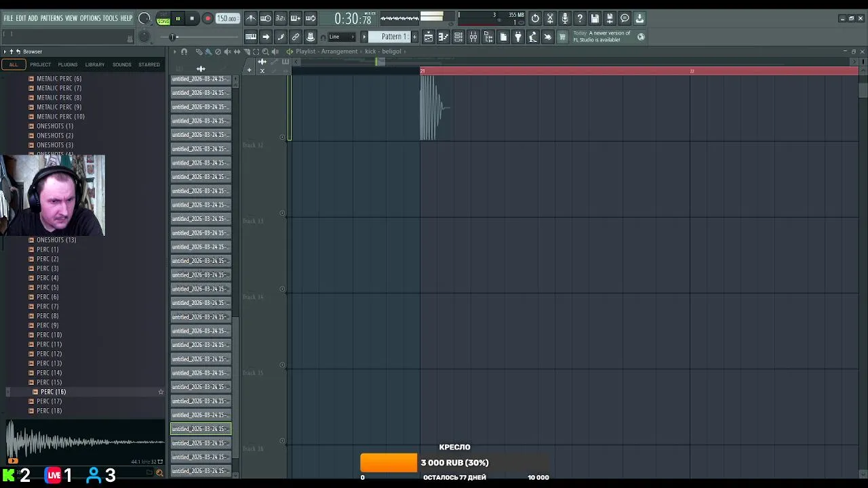This screenshot has height=488, width=868.
Task: Pause playback with the pause button
Action: click(178, 18)
